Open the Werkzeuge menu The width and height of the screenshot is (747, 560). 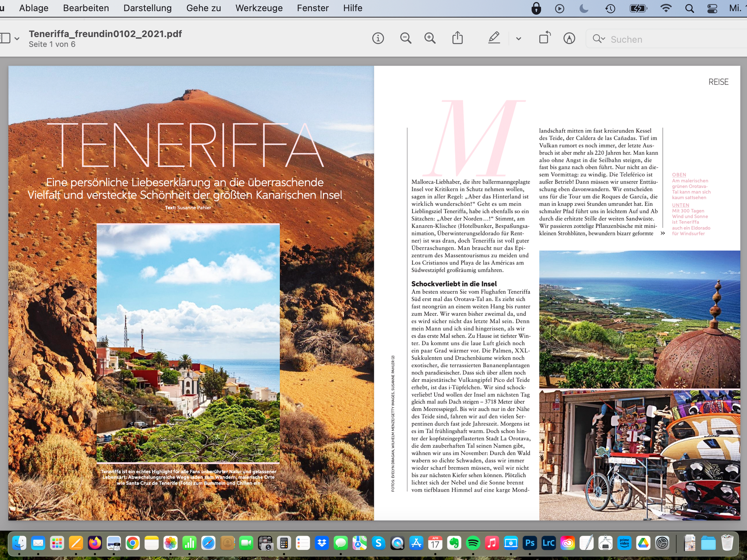coord(259,8)
